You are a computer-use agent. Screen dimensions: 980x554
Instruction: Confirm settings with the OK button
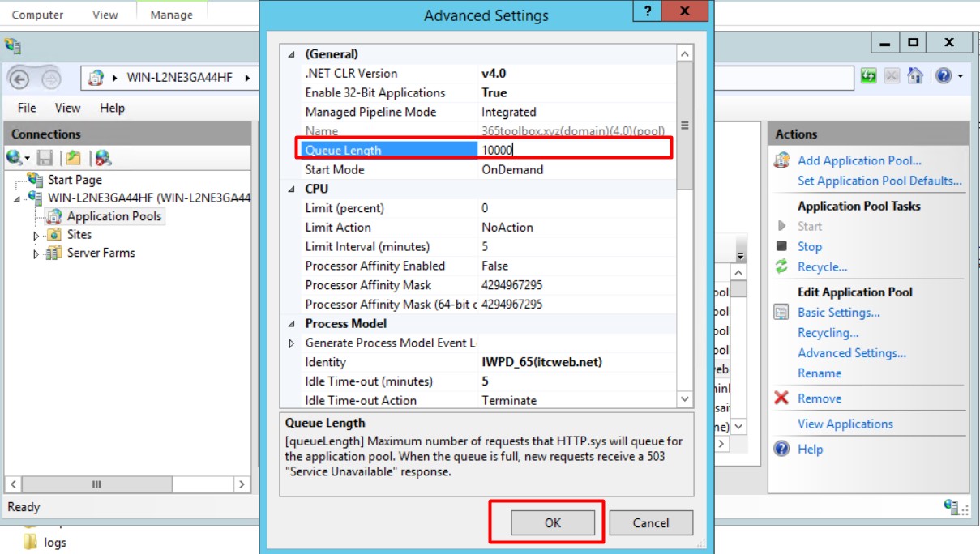point(553,523)
